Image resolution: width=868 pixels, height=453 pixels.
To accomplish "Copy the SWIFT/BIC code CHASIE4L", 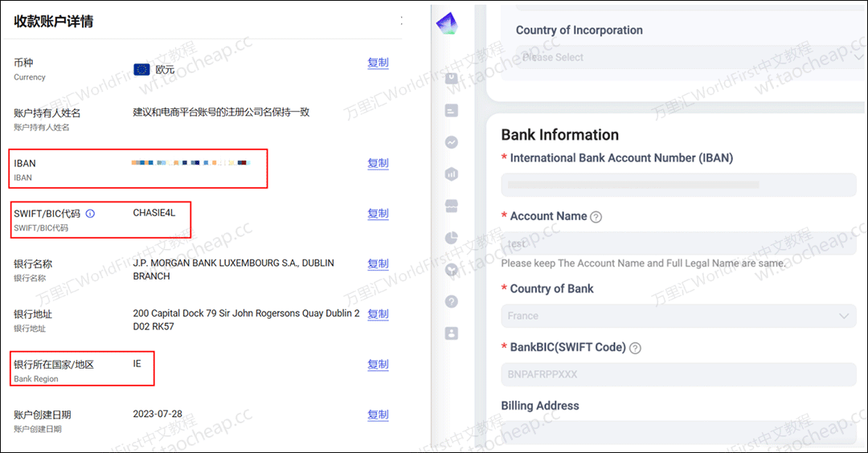I will tap(378, 214).
